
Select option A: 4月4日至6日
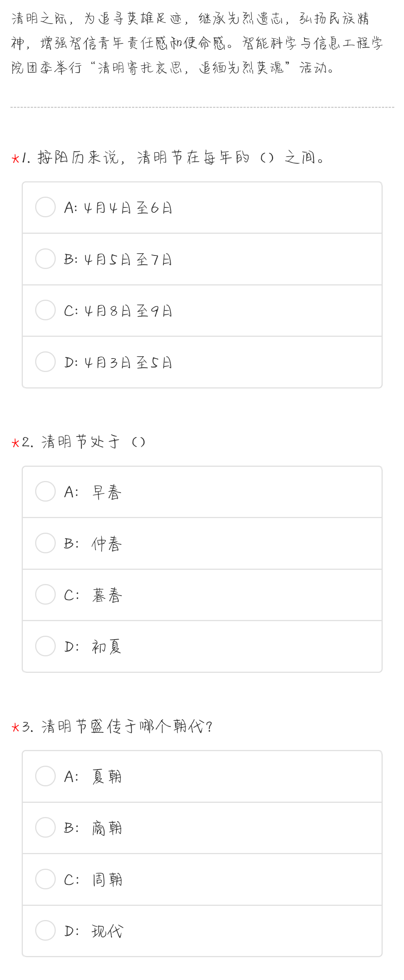(46, 207)
